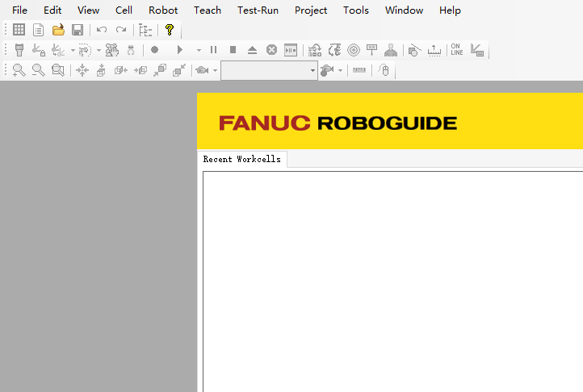This screenshot has height=392, width=583.
Task: Open the Project menu
Action: pyautogui.click(x=311, y=10)
